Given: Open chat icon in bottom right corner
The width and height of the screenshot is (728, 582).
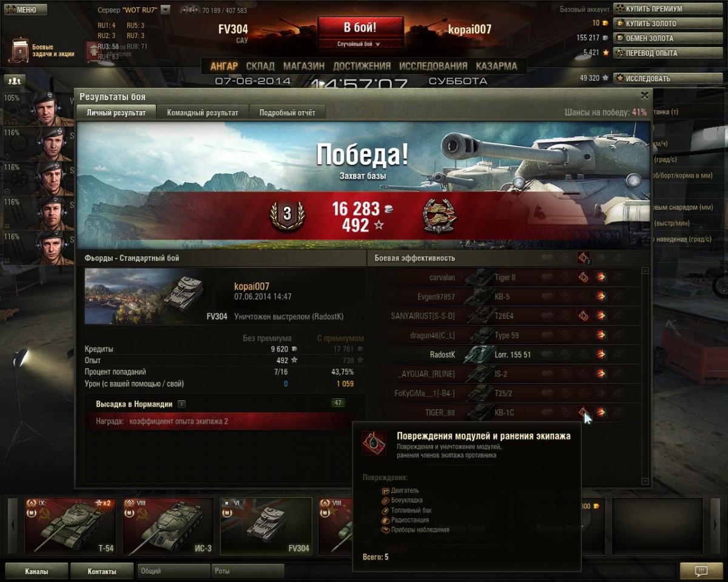Looking at the screenshot, I should coord(701,570).
